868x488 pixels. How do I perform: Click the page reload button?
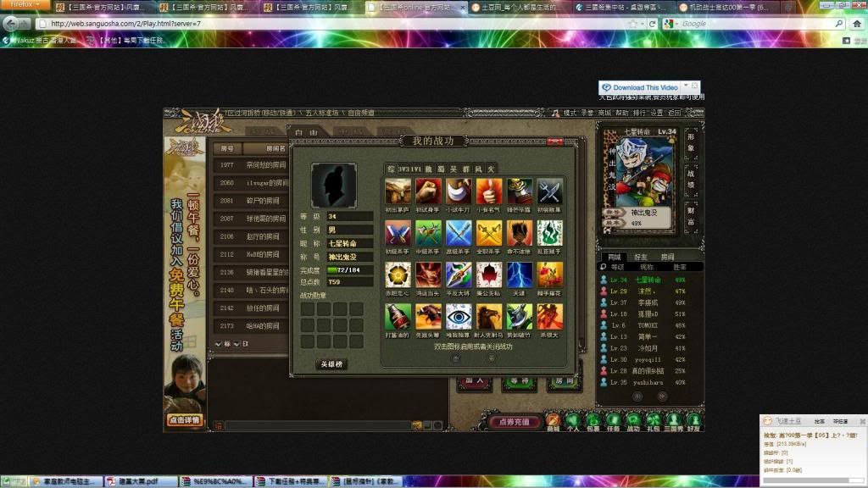652,24
